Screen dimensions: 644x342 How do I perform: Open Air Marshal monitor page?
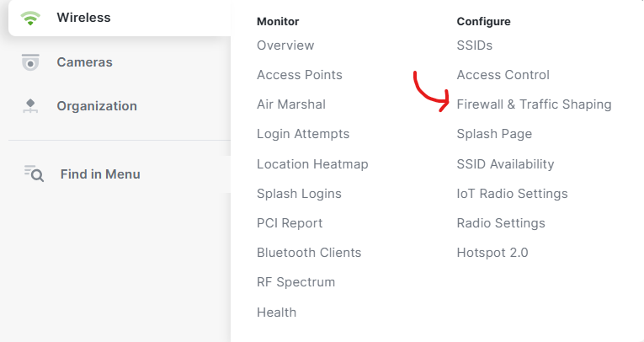290,104
